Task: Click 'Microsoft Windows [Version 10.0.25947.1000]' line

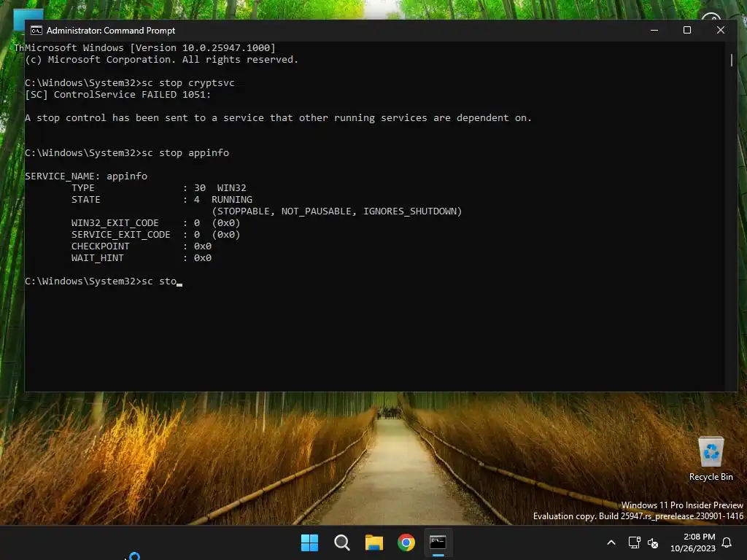Action: pos(150,47)
